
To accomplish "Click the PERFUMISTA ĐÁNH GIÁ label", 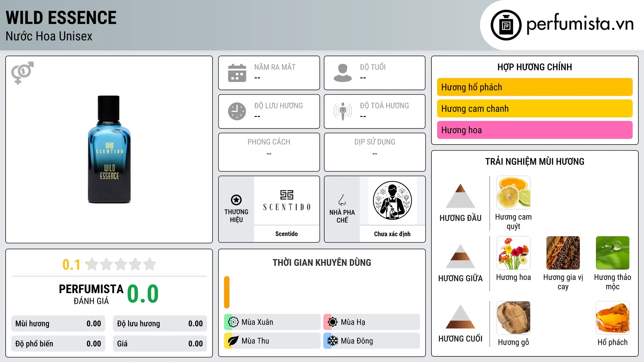I will pos(91,294).
